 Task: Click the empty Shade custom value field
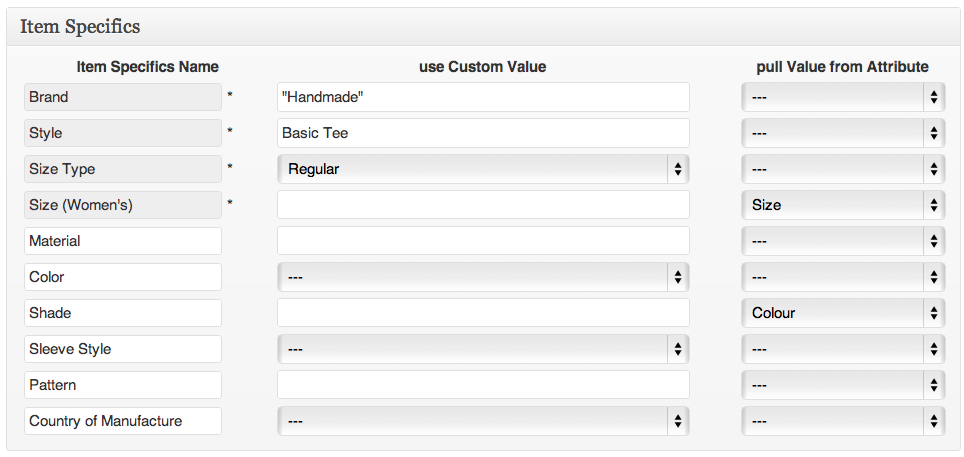click(x=483, y=313)
